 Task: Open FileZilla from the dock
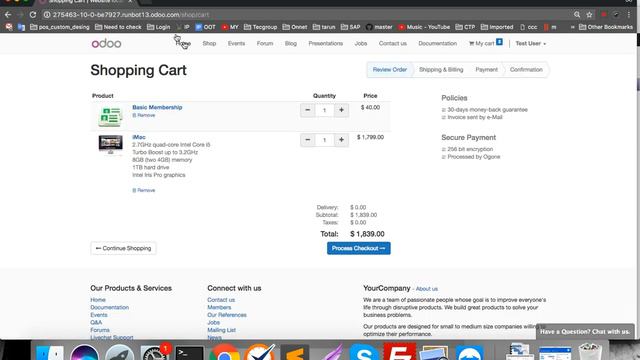click(x=399, y=352)
